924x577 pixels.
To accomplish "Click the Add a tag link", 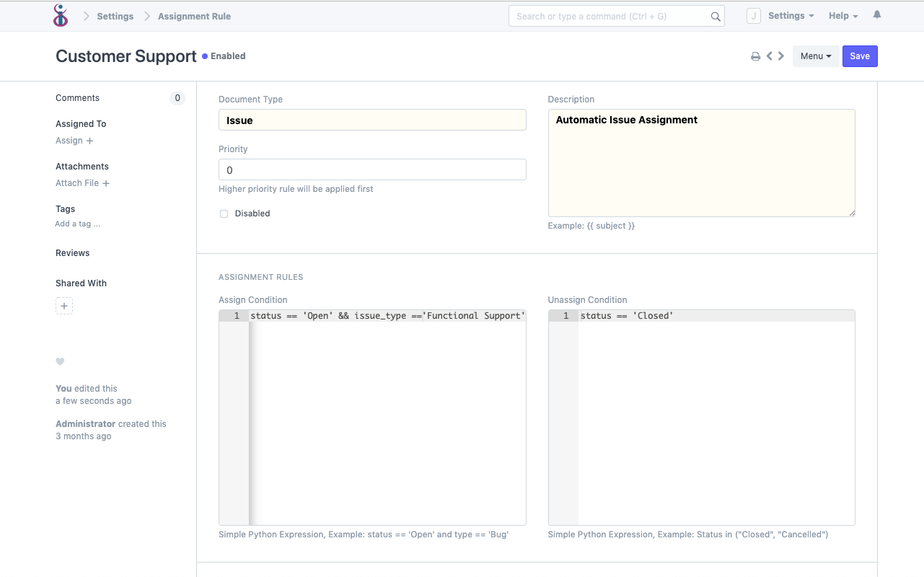I will [x=77, y=224].
